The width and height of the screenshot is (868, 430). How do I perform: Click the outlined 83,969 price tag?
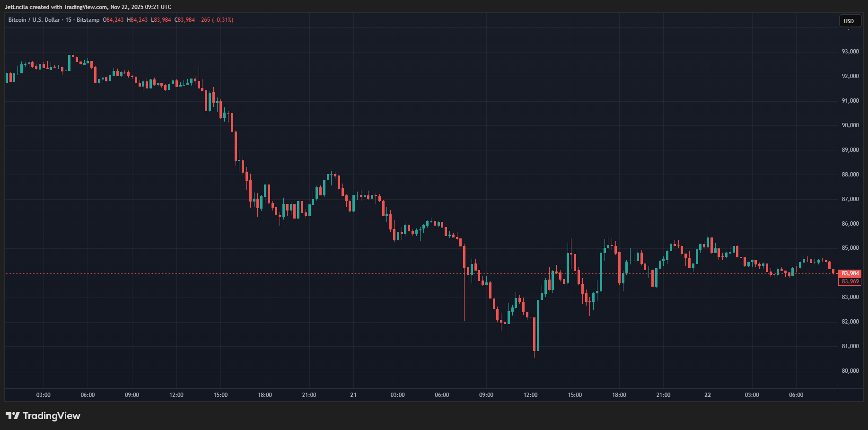click(850, 281)
